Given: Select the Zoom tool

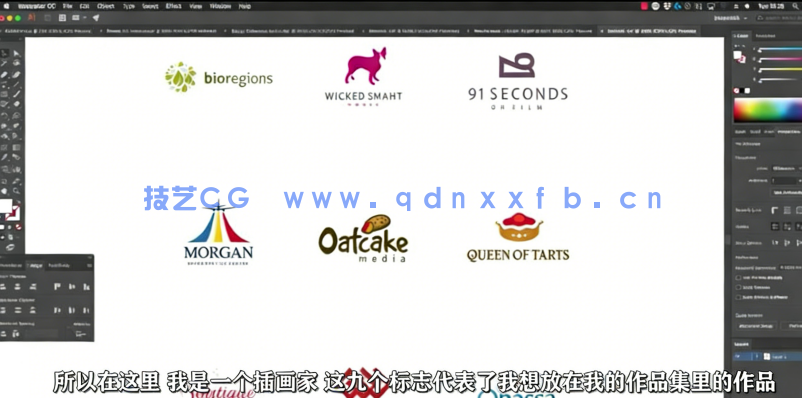Looking at the screenshot, I should click(16, 190).
